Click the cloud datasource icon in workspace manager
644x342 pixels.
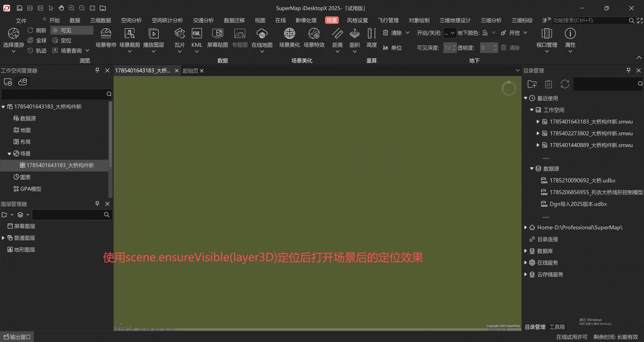tap(23, 82)
